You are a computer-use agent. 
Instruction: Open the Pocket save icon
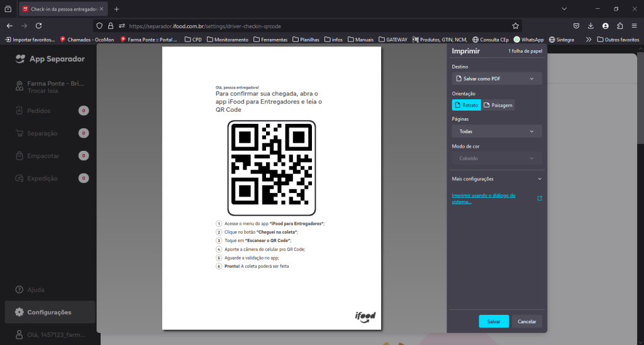click(576, 26)
